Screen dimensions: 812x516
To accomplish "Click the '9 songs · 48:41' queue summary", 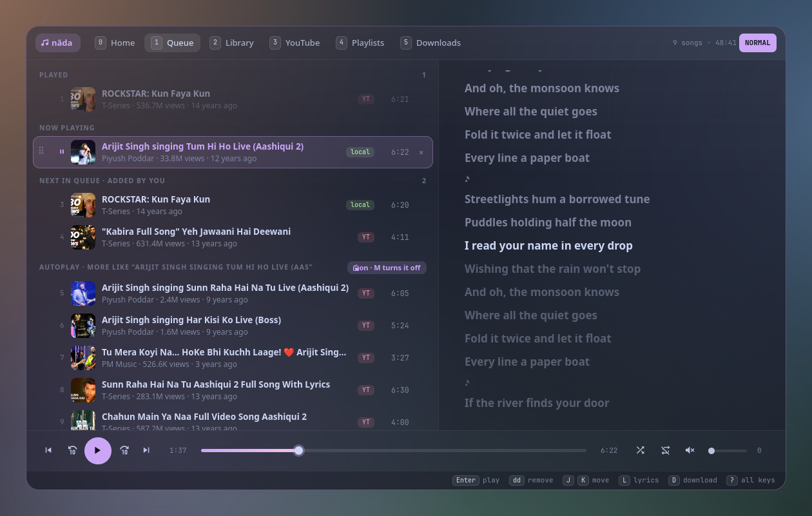I will [x=704, y=43].
